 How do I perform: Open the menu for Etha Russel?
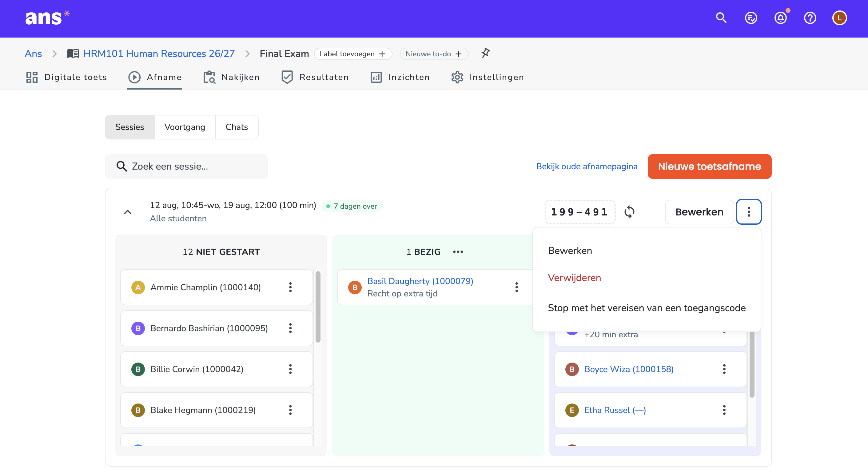tap(724, 410)
